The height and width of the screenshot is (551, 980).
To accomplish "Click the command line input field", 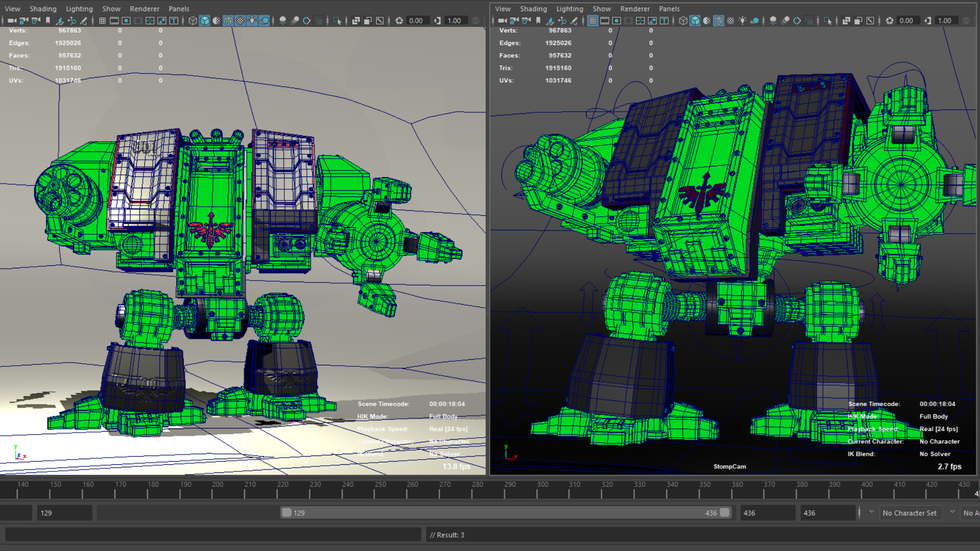I will (213, 535).
